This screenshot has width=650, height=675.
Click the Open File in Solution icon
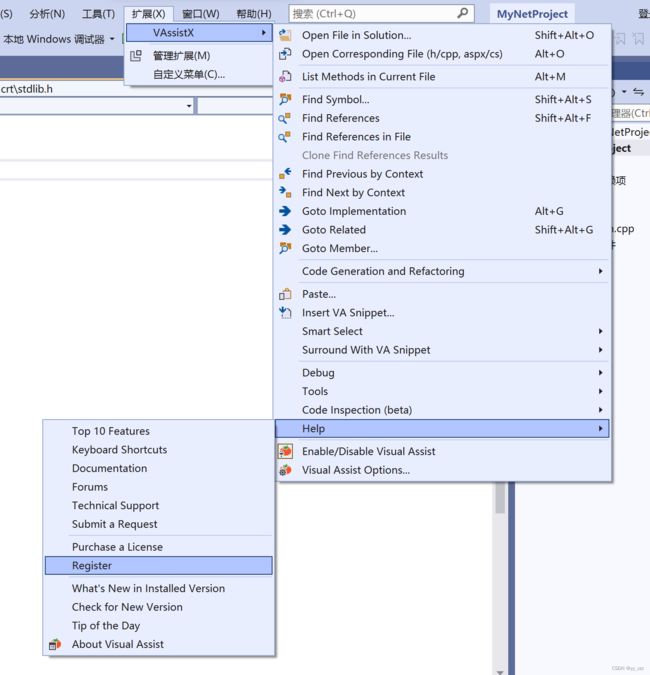(x=285, y=35)
